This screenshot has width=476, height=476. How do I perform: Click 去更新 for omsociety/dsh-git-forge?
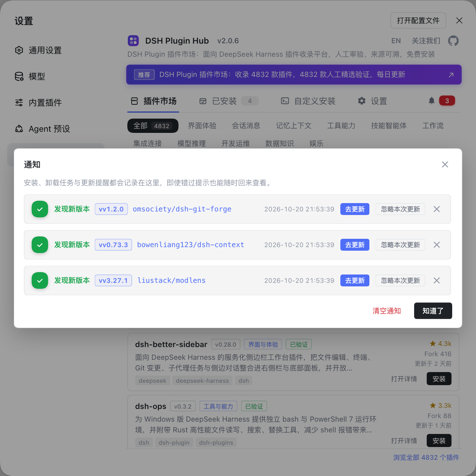pos(355,209)
